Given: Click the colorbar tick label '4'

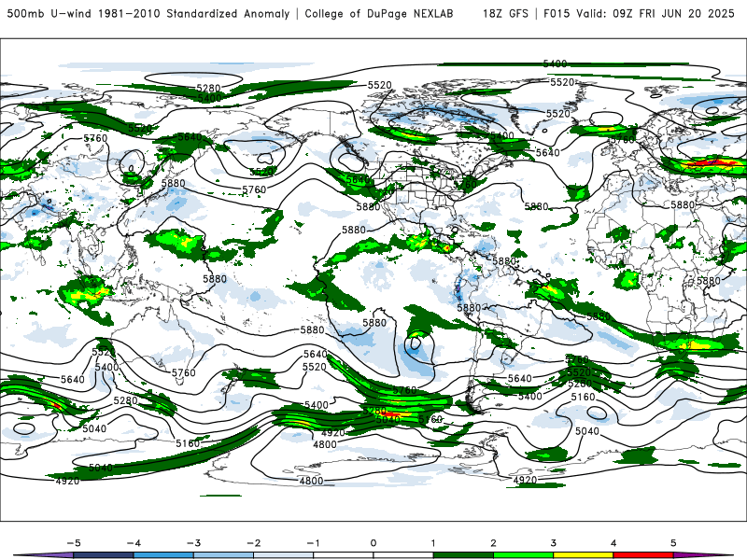Looking at the screenshot, I should point(613,543).
